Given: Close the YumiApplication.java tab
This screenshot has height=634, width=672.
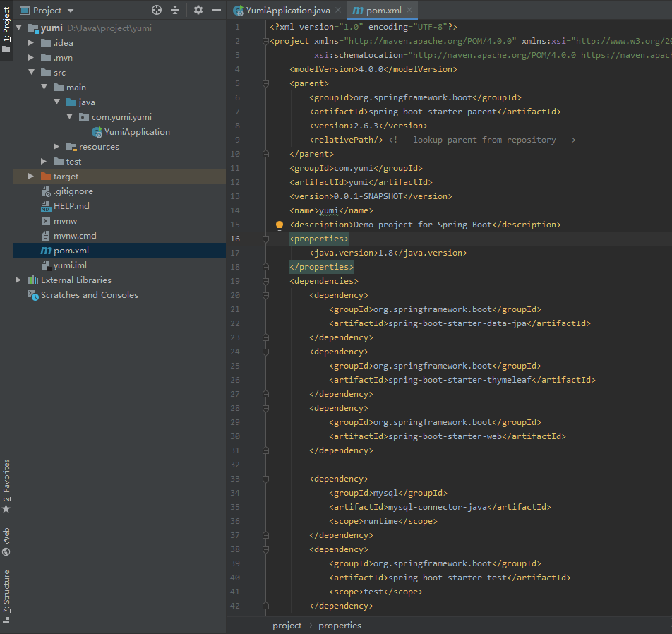Looking at the screenshot, I should (338, 10).
